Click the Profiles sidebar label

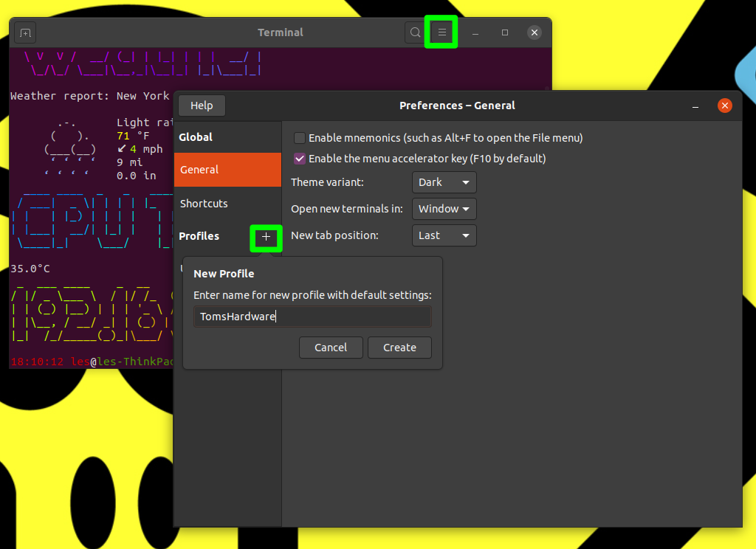[x=199, y=236]
